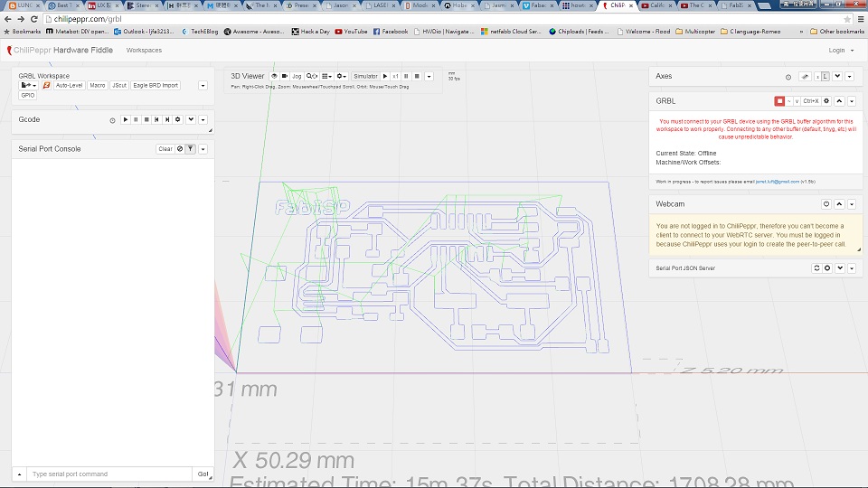Open Serial Port JSON Server settings gear
Image resolution: width=868 pixels, height=488 pixels.
827,267
